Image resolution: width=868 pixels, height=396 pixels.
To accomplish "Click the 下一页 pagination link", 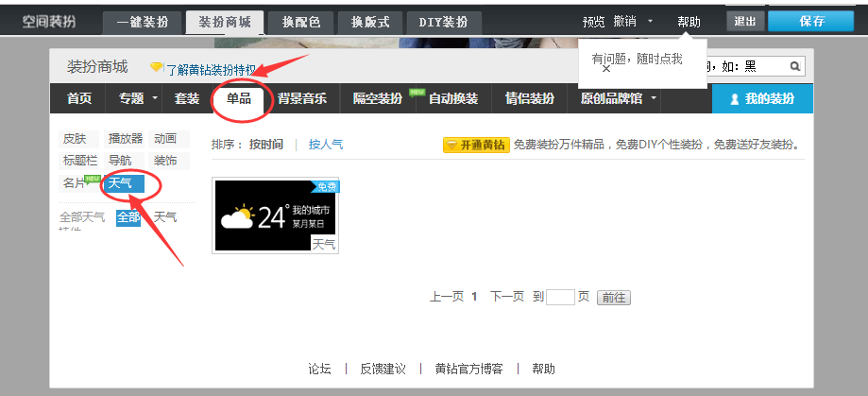I will tap(507, 297).
